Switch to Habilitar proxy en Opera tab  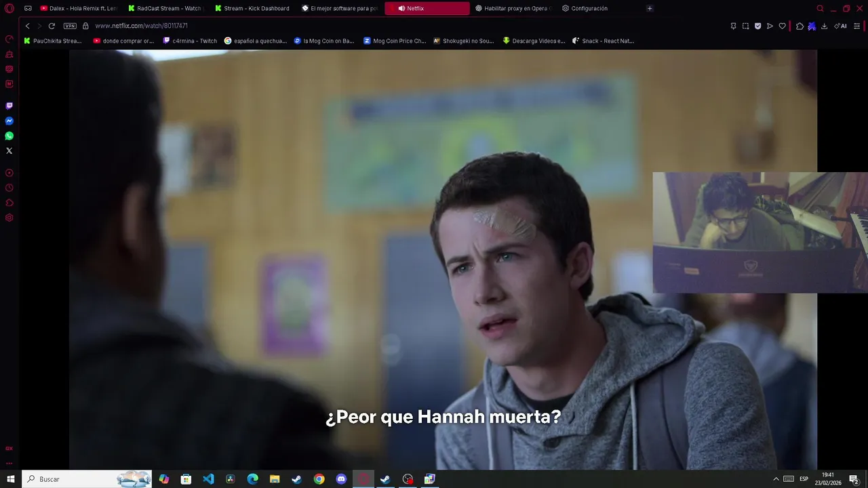(x=513, y=9)
